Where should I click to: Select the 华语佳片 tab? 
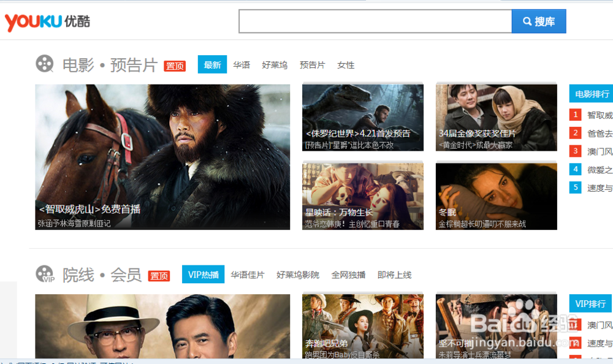248,275
